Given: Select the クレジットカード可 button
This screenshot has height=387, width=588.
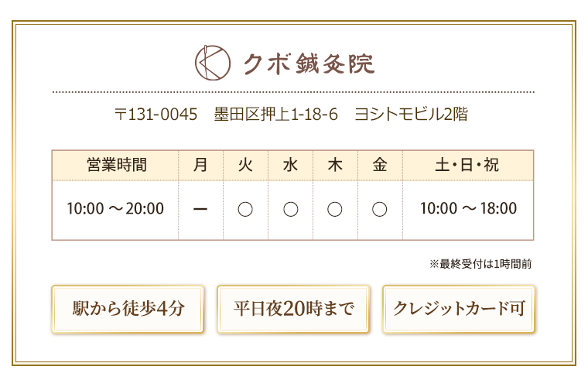Looking at the screenshot, I should (x=459, y=309).
